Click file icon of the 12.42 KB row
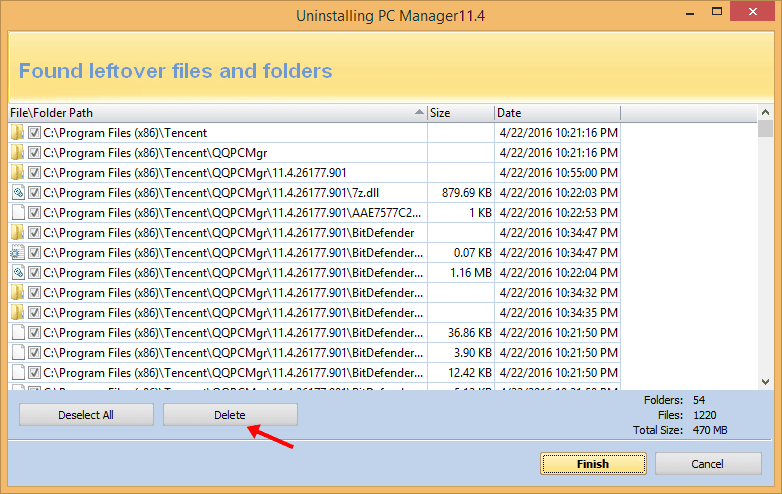Image resolution: width=782 pixels, height=494 pixels. pyautogui.click(x=18, y=372)
